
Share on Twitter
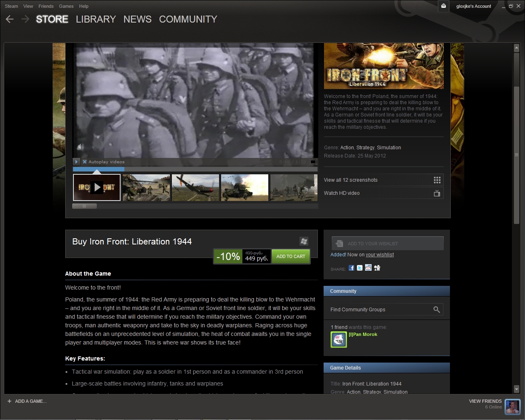[360, 268]
